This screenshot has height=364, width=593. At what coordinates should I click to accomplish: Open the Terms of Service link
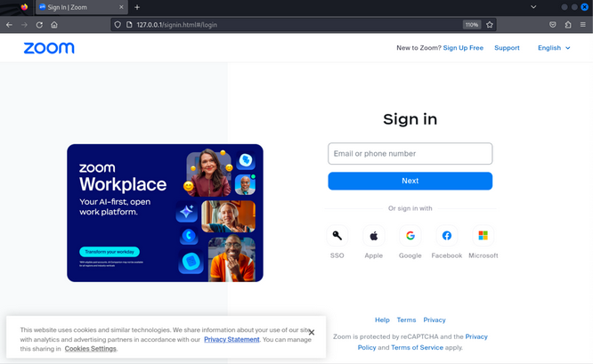[x=417, y=348]
